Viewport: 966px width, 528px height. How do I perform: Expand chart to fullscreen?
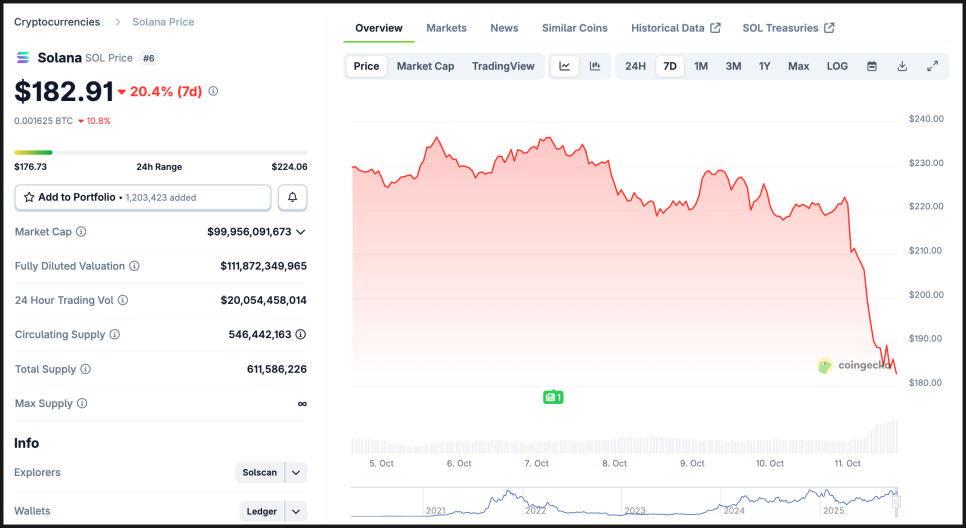[932, 66]
